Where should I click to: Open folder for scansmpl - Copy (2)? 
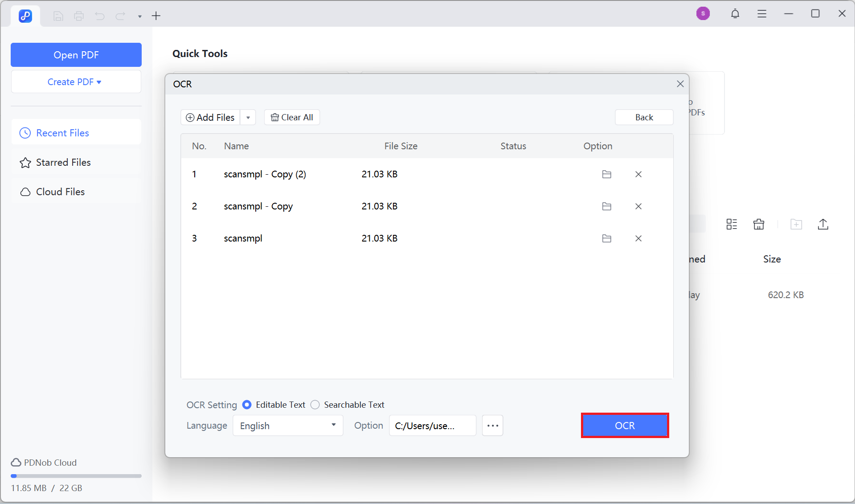(x=606, y=174)
